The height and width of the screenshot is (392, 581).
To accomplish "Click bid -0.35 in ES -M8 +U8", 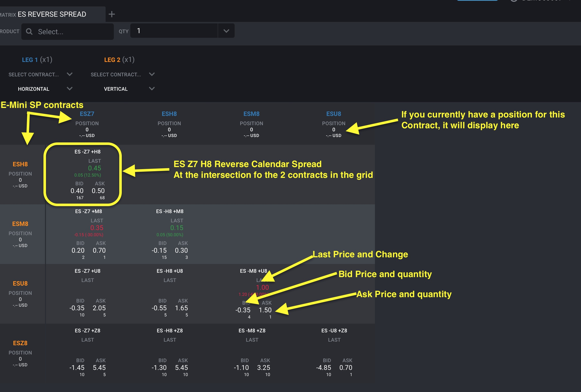I will (x=243, y=310).
